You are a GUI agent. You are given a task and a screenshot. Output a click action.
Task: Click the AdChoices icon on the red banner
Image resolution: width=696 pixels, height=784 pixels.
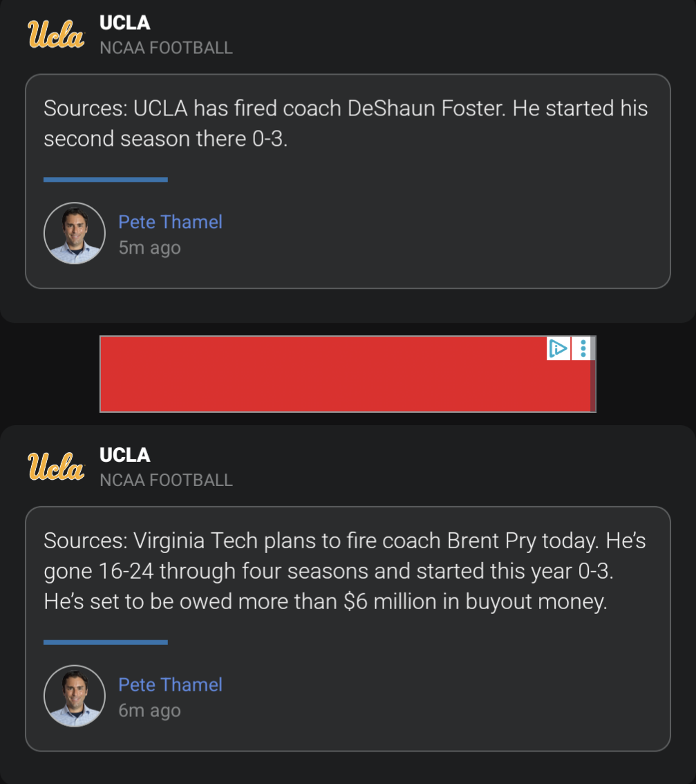tap(558, 348)
